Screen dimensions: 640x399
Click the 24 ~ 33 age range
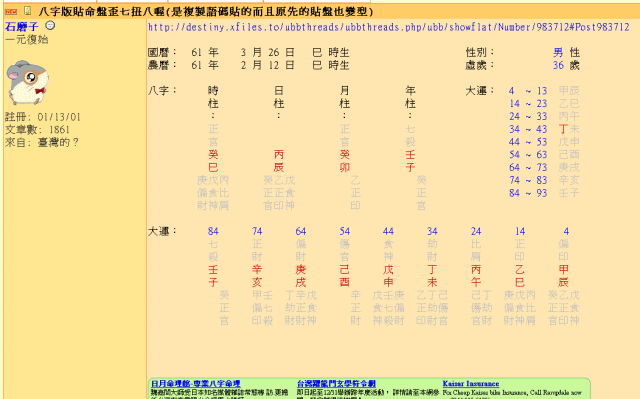click(527, 116)
